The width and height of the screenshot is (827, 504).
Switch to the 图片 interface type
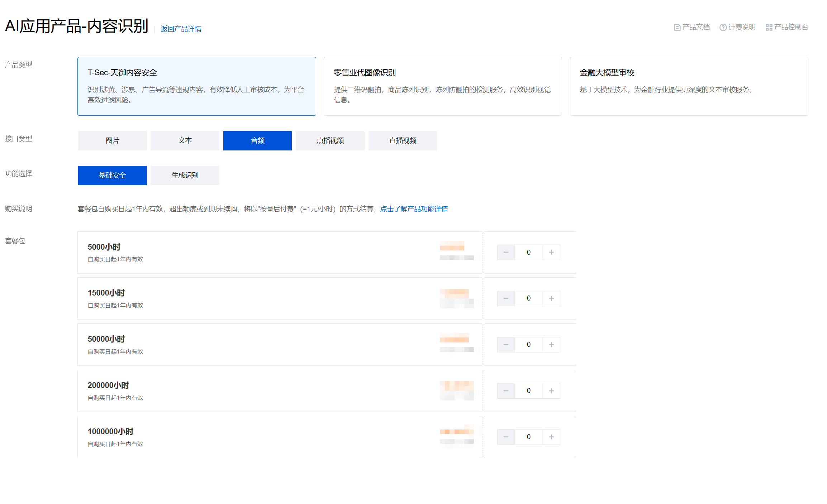(112, 141)
